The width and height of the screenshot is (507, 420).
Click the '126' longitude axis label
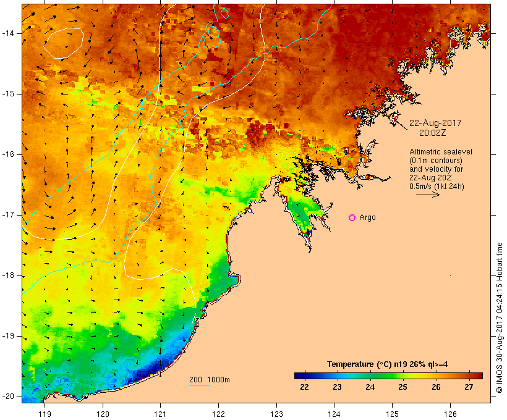pos(450,414)
